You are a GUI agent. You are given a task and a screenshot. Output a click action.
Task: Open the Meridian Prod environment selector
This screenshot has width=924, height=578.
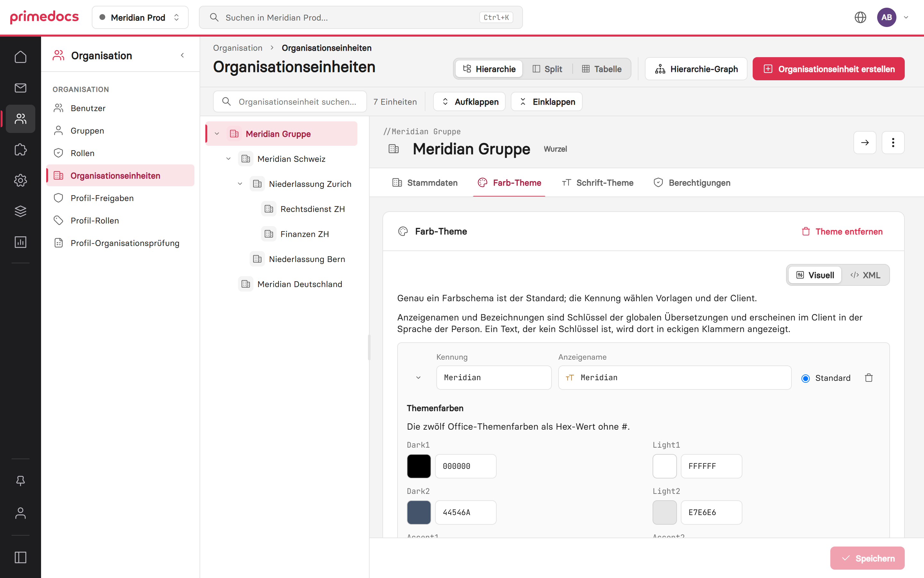click(x=140, y=17)
